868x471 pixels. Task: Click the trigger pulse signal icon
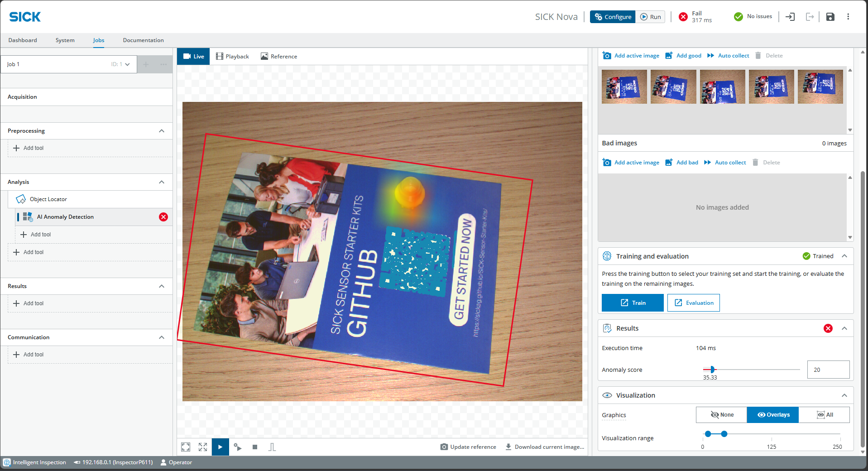tap(272, 447)
